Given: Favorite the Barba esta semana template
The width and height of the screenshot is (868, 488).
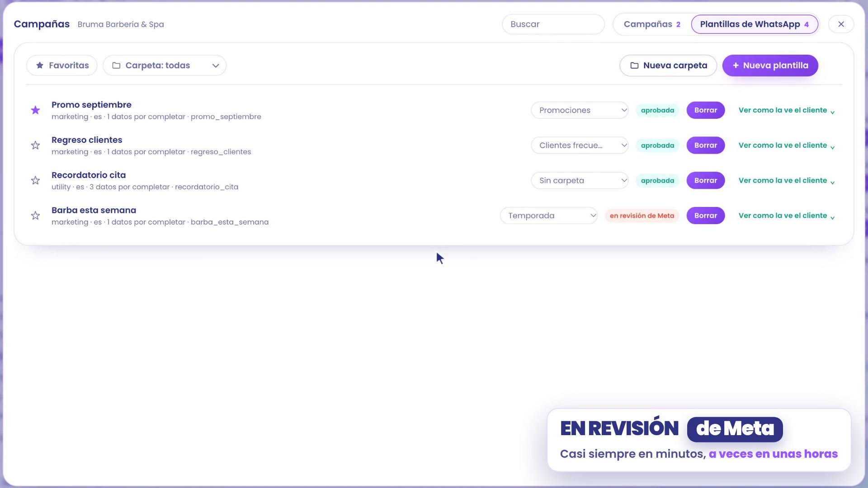Looking at the screenshot, I should pyautogui.click(x=35, y=216).
